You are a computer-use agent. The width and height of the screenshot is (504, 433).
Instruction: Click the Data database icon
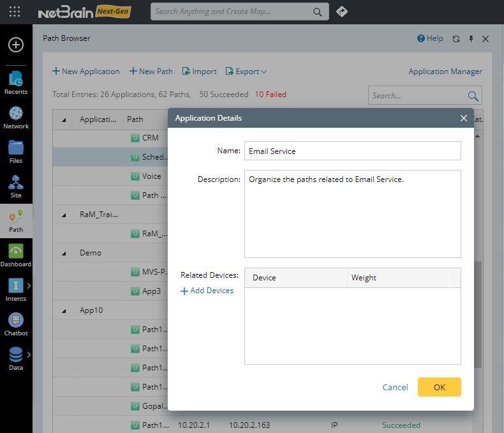(16, 355)
